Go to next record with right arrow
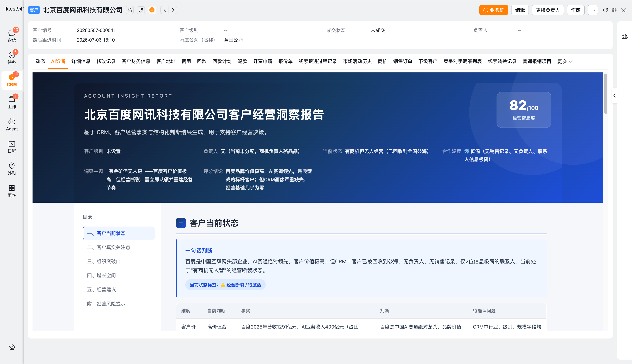 pos(173,10)
